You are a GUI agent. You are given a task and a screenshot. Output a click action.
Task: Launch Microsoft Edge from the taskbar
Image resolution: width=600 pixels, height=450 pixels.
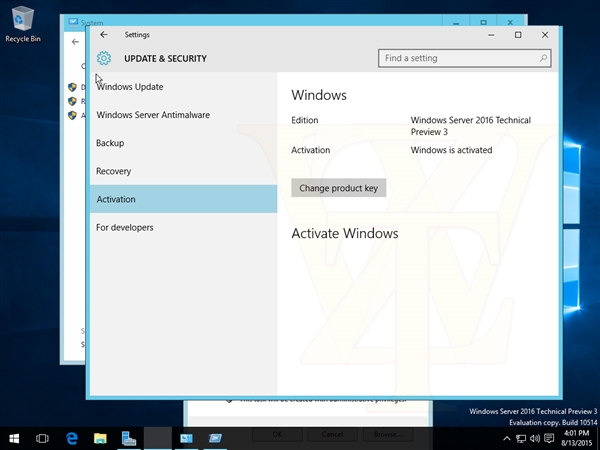72,438
